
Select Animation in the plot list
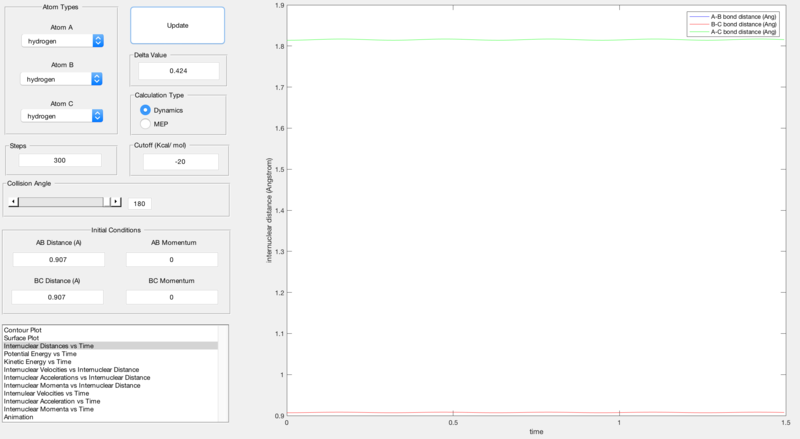click(x=111, y=417)
